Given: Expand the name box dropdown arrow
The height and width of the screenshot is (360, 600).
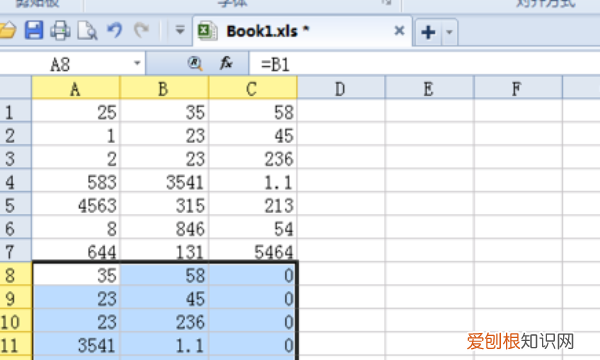Looking at the screenshot, I should (137, 63).
